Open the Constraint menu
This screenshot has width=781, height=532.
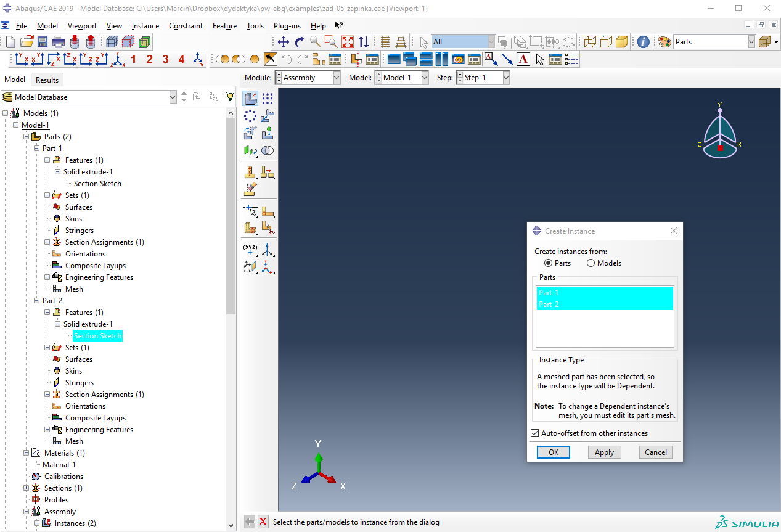pos(186,26)
